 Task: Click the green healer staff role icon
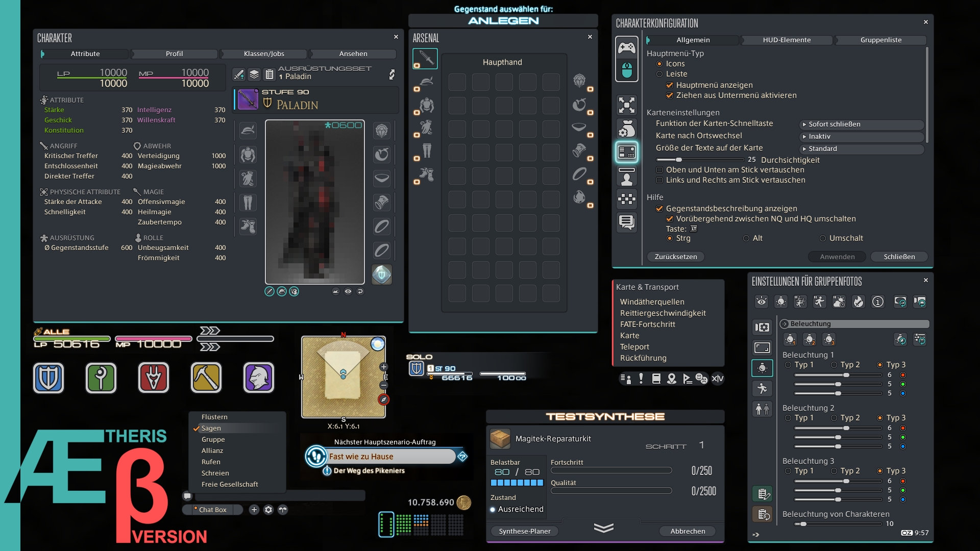point(101,378)
